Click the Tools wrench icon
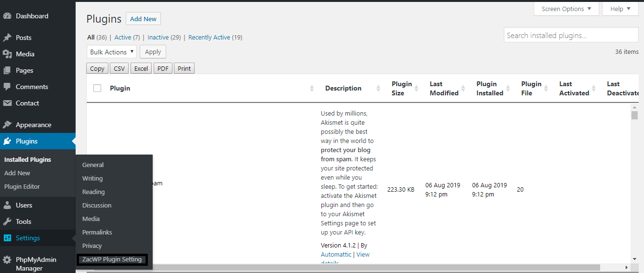 [7, 221]
